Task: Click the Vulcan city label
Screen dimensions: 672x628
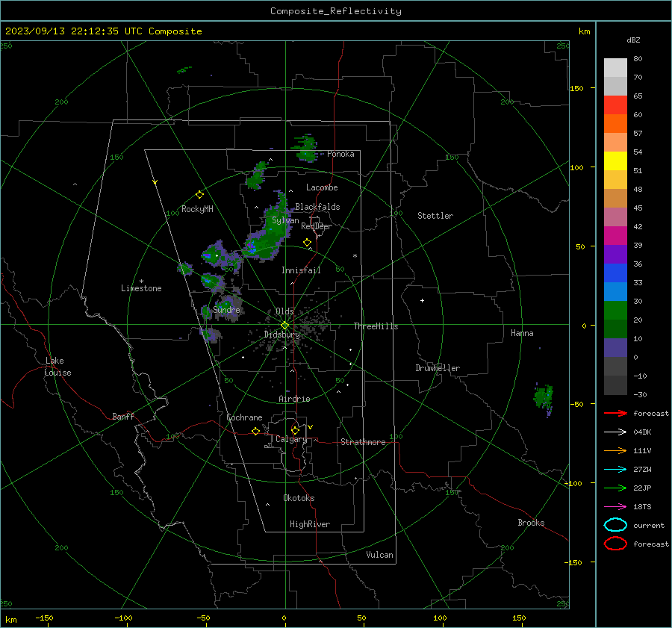Action: (379, 555)
